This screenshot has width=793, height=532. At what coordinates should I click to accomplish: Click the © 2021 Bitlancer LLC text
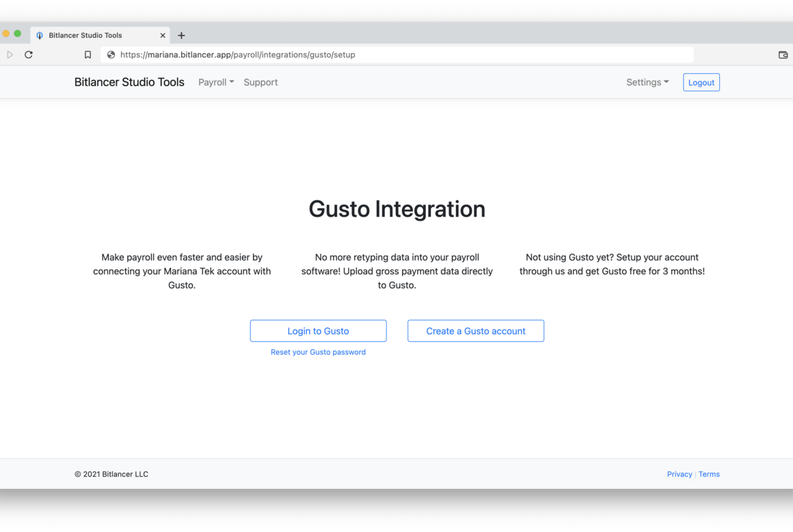pos(111,474)
